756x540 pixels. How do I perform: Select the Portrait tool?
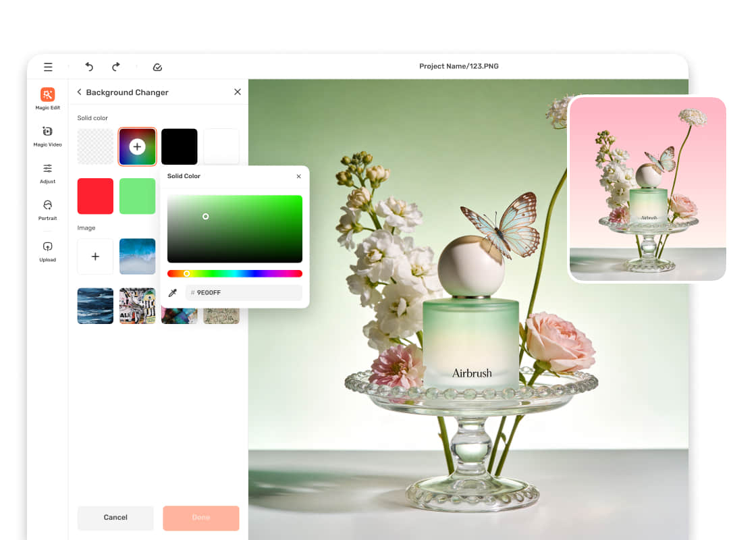pos(47,209)
